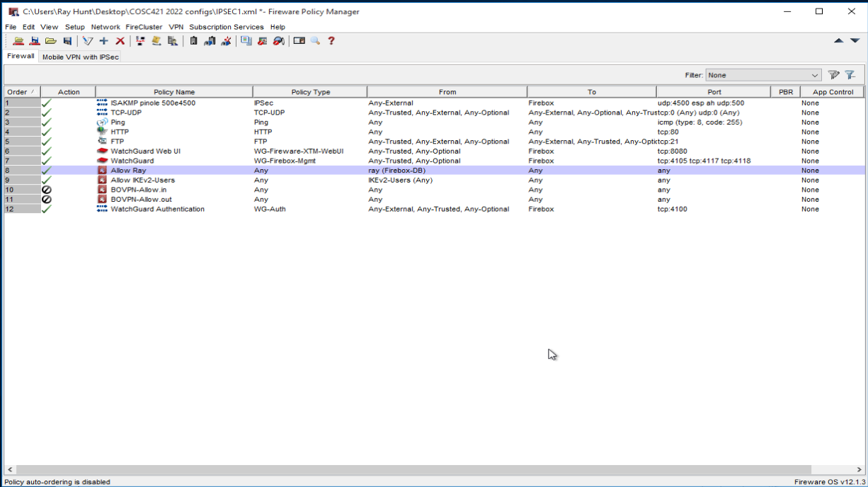Open the Help question mark icon
This screenshot has width=868, height=487.
coord(331,40)
